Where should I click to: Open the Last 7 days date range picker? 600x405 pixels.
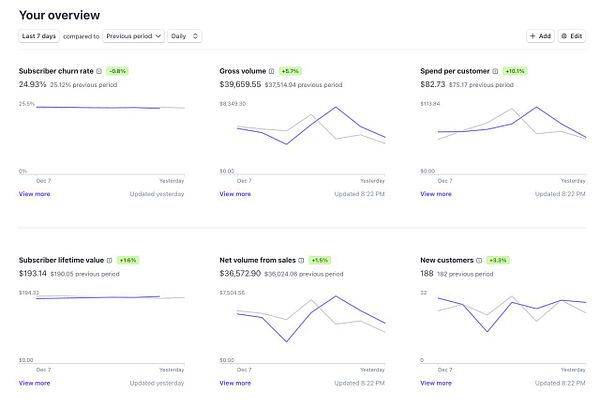(39, 36)
